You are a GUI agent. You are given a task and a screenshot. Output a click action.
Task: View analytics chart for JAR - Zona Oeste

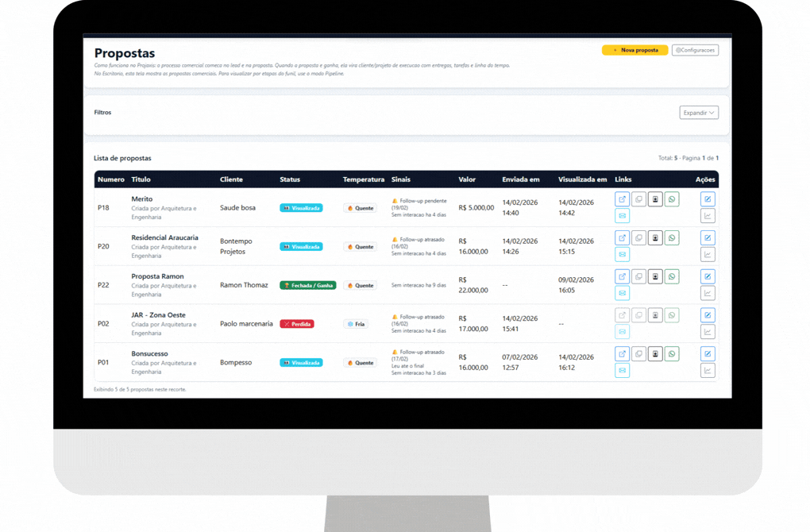tap(708, 332)
